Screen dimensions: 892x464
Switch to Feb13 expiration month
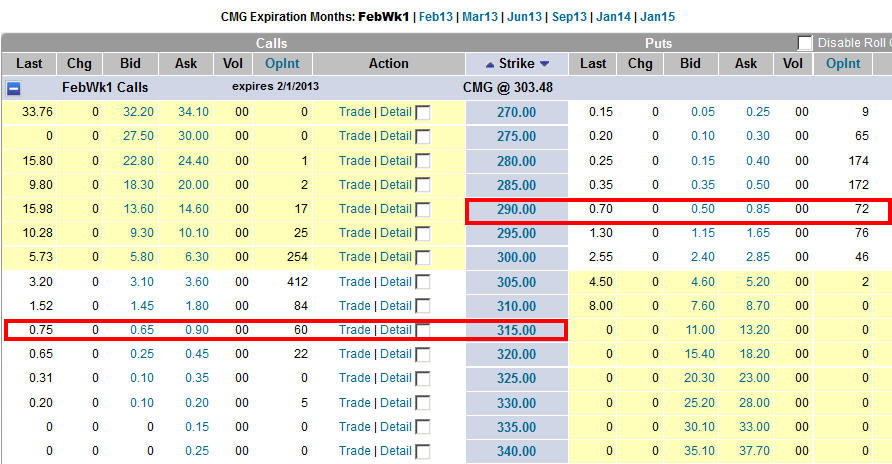(436, 16)
